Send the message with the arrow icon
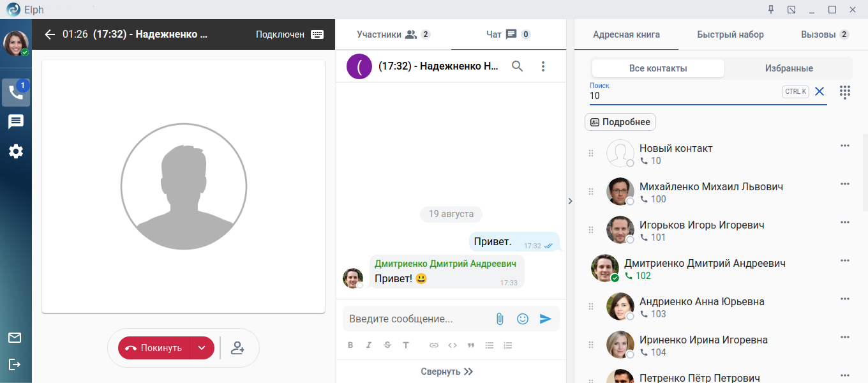The width and height of the screenshot is (868, 383). pyautogui.click(x=546, y=319)
